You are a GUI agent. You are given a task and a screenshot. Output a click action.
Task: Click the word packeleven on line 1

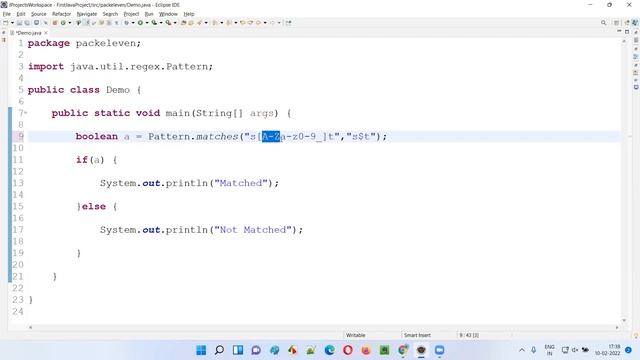pos(107,43)
